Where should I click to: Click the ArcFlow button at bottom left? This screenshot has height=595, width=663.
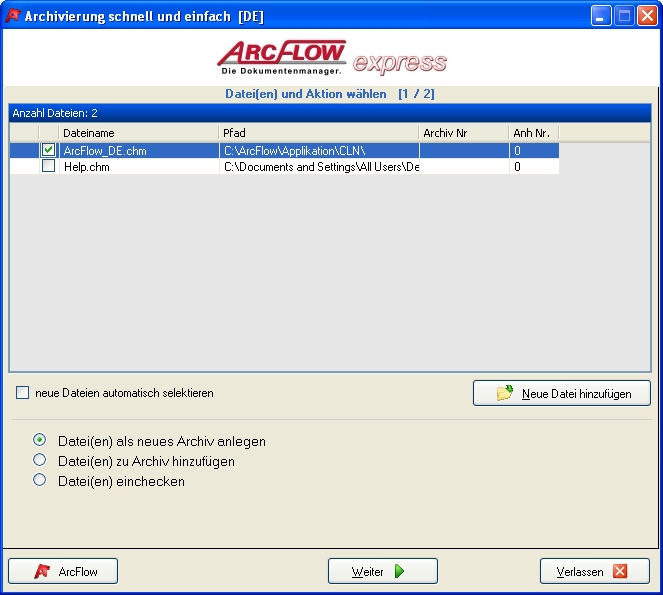[63, 571]
